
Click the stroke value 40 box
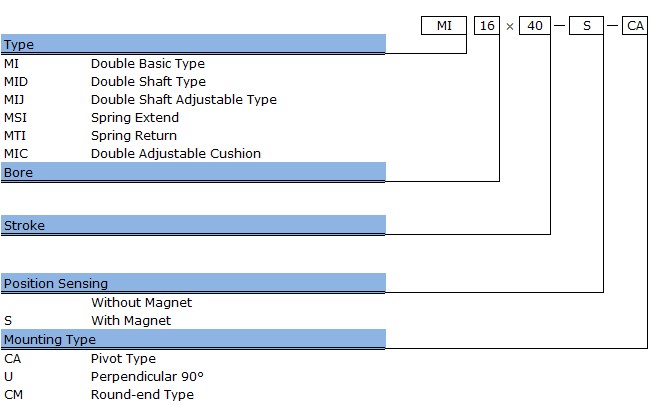pos(535,26)
